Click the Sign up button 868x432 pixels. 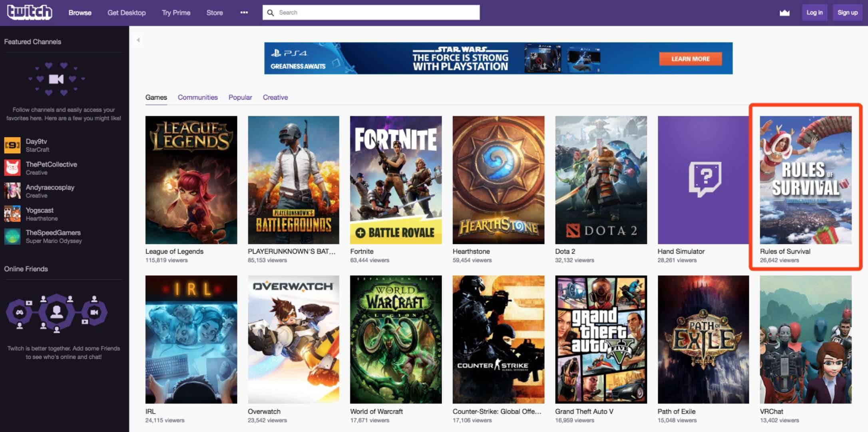point(847,13)
